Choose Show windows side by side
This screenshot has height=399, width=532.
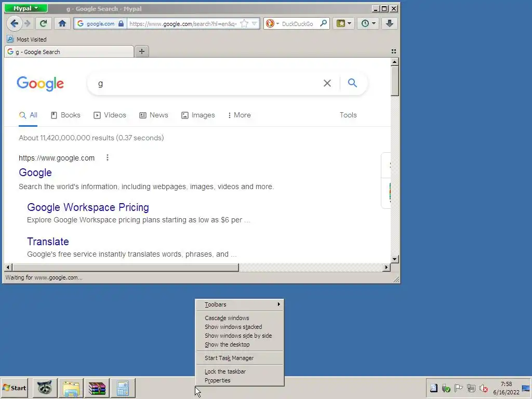tap(240, 336)
